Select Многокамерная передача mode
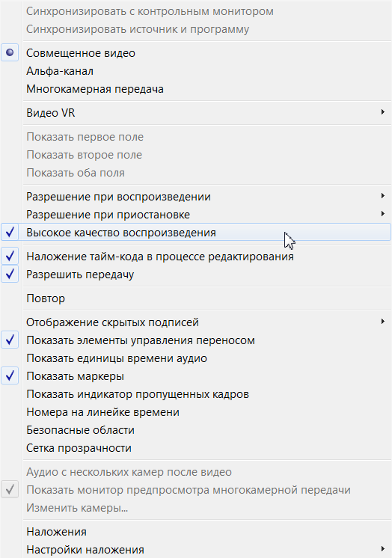 (196, 89)
